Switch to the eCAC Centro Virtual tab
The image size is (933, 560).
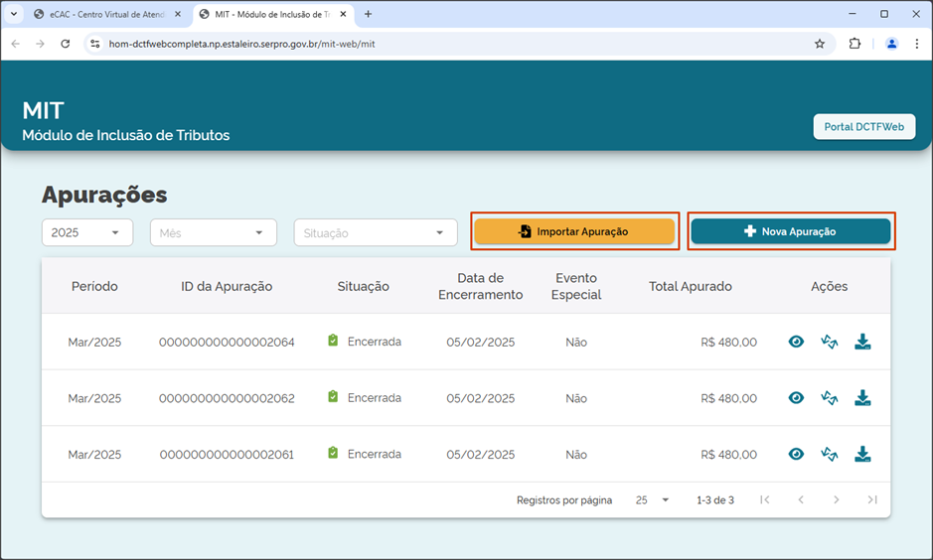click(x=107, y=14)
